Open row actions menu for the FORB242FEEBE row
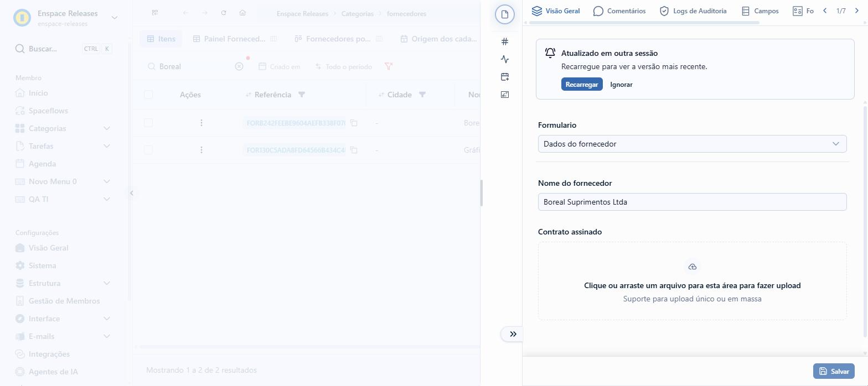The width and height of the screenshot is (868, 386). [x=201, y=123]
